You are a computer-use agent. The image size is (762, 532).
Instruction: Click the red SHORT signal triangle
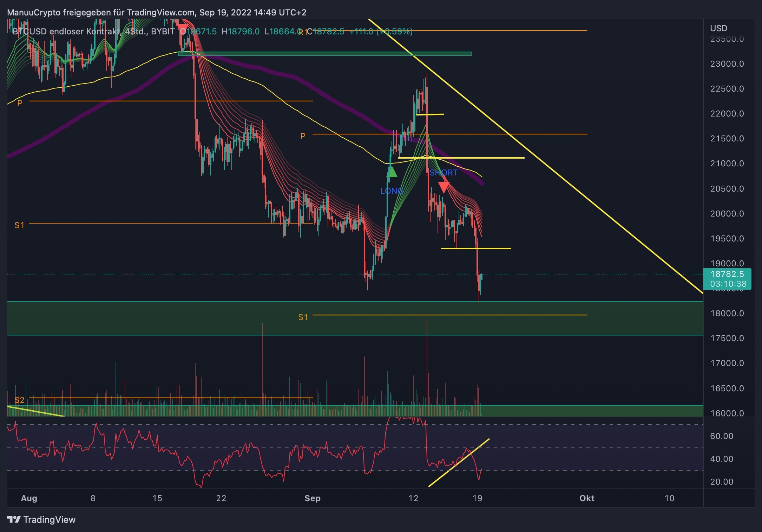444,188
